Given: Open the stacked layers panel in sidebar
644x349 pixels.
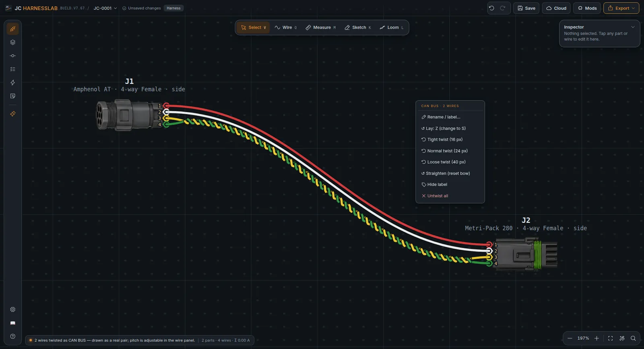Looking at the screenshot, I should [x=13, y=42].
